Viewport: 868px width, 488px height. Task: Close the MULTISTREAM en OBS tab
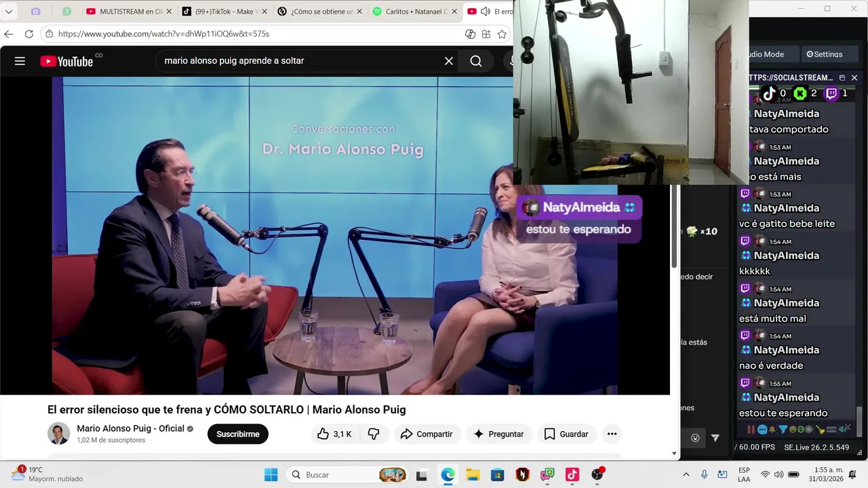point(168,12)
